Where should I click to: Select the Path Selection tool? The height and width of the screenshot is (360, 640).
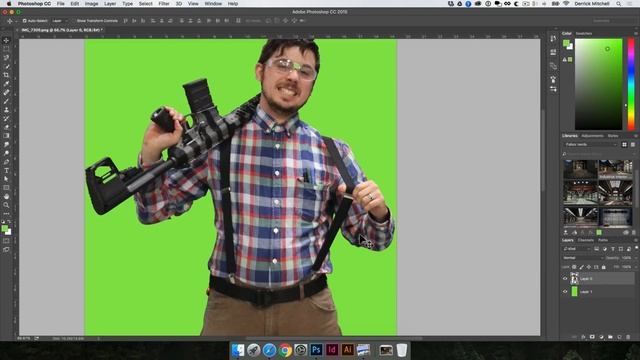(6, 179)
